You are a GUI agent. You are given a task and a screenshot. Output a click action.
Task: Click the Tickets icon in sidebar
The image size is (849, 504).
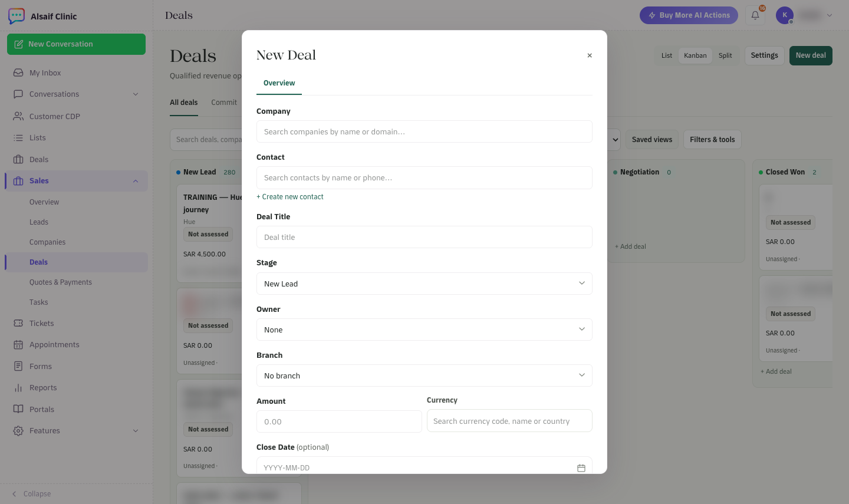tap(18, 323)
